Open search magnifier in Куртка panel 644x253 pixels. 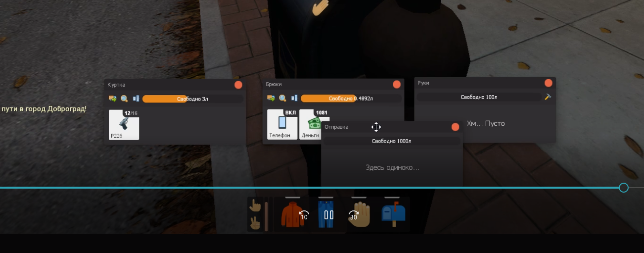point(124,99)
